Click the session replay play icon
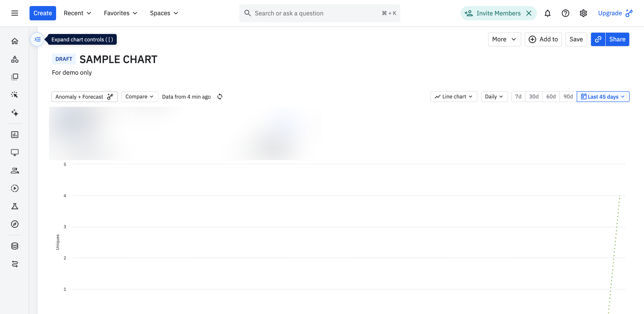 pyautogui.click(x=15, y=188)
